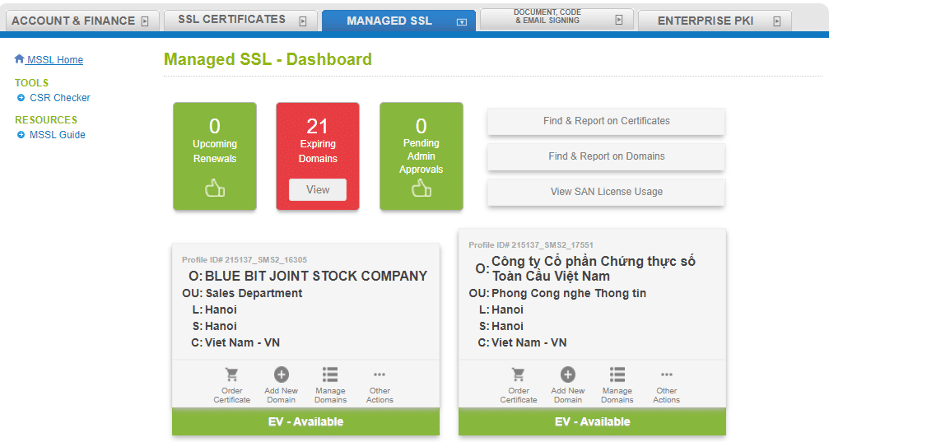
Task: Click Find & Report on Domains button
Action: [606, 156]
